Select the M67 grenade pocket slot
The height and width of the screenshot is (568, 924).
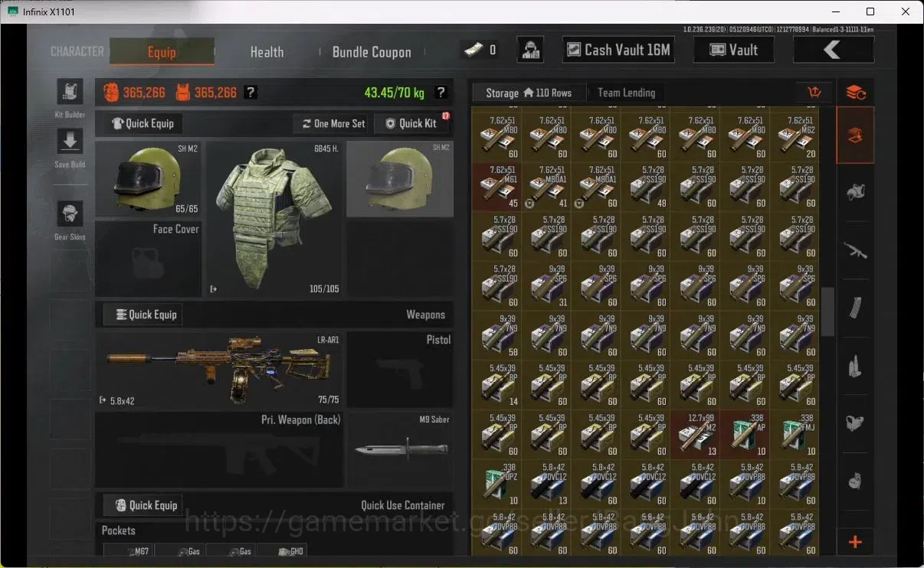tap(127, 550)
